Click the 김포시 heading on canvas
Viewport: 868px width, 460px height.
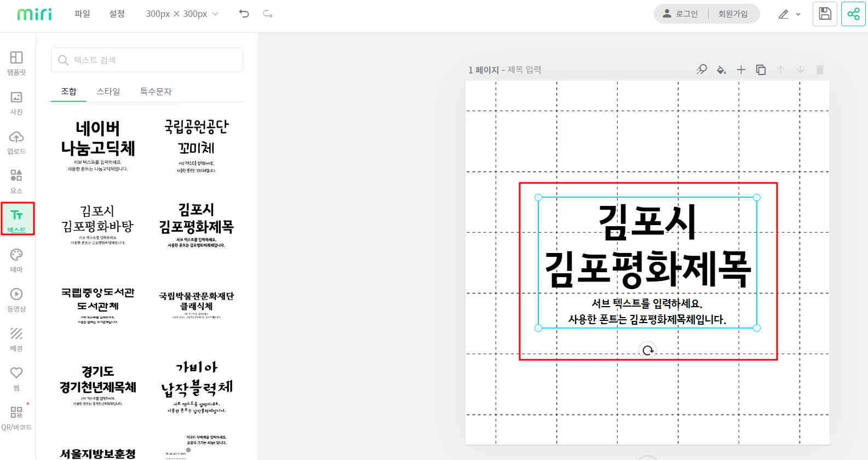tap(647, 222)
